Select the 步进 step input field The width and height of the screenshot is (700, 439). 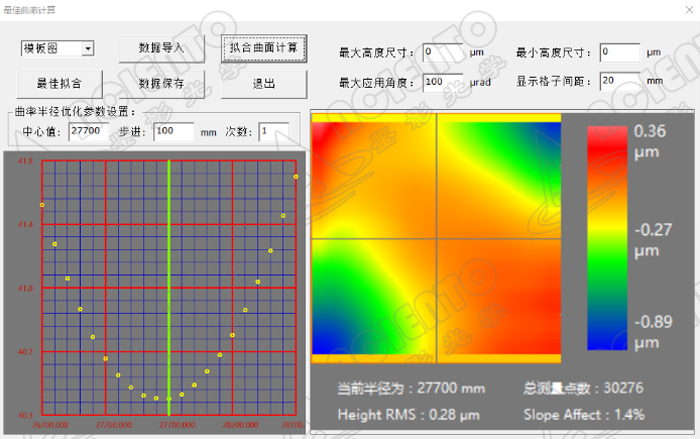click(174, 131)
